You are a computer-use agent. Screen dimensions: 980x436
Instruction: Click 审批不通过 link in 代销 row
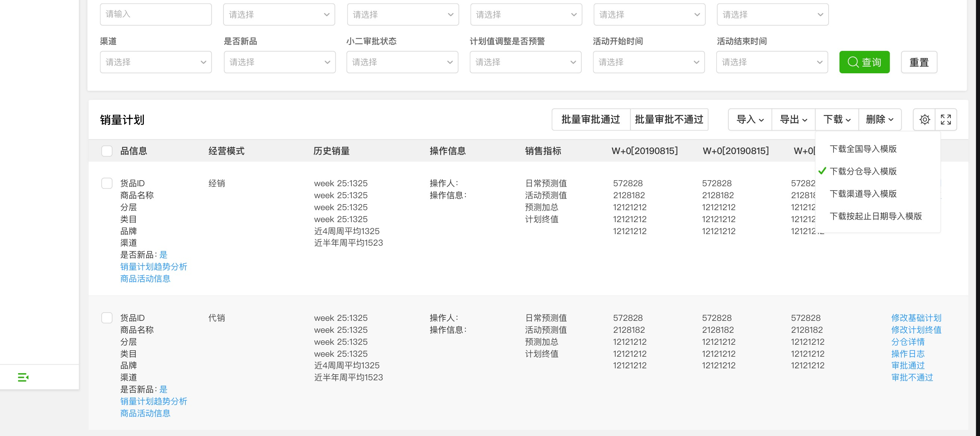pyautogui.click(x=912, y=377)
